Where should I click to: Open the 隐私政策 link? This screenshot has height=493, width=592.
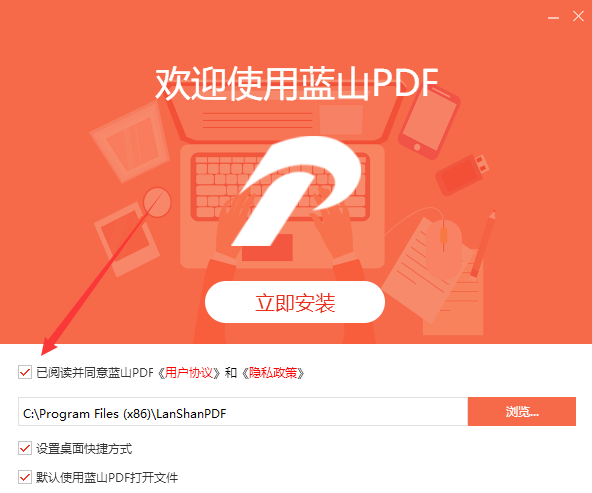(273, 373)
